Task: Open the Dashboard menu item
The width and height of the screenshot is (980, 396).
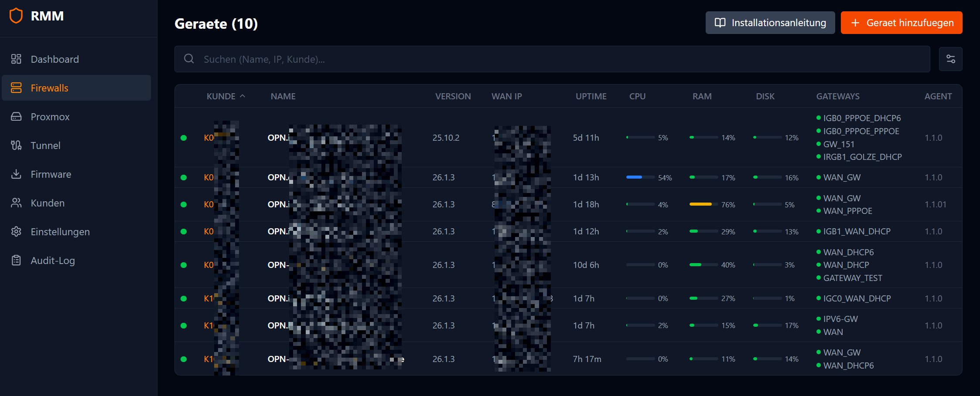Action: pyautogui.click(x=76, y=59)
